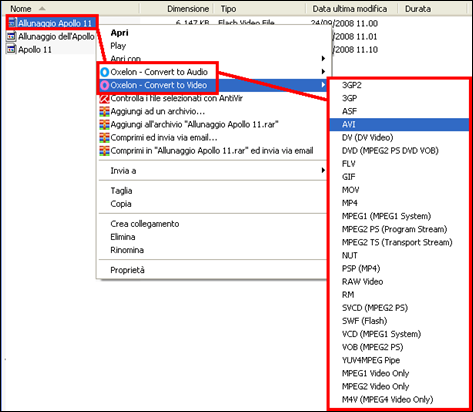Expand the Apri con submenu arrow
The width and height of the screenshot is (473, 412).
click(x=323, y=59)
